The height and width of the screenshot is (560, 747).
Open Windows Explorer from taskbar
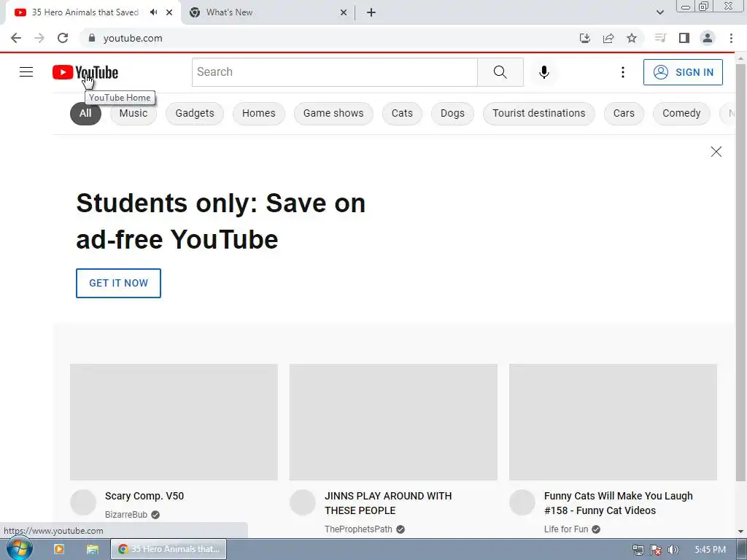click(93, 549)
